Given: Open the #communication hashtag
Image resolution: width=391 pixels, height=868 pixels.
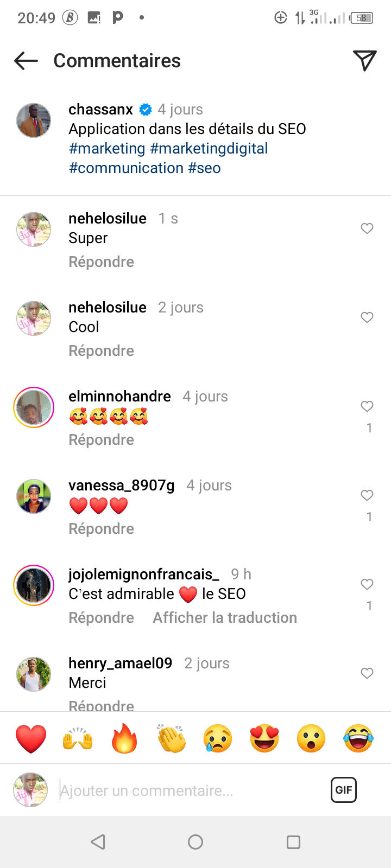Looking at the screenshot, I should pos(126,168).
